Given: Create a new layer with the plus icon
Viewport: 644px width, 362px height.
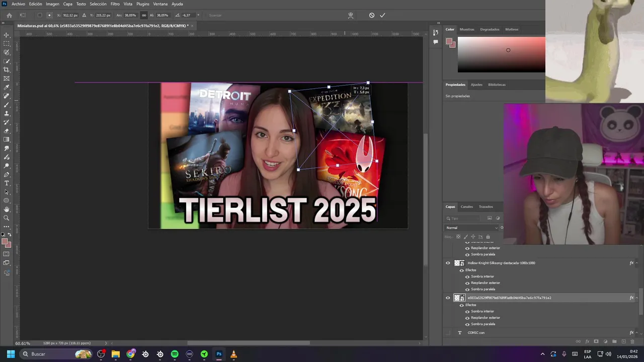Looking at the screenshot, I should click(624, 341).
